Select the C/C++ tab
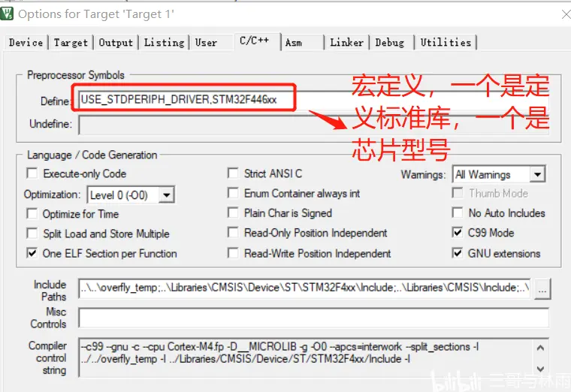The image size is (571, 392). (255, 41)
